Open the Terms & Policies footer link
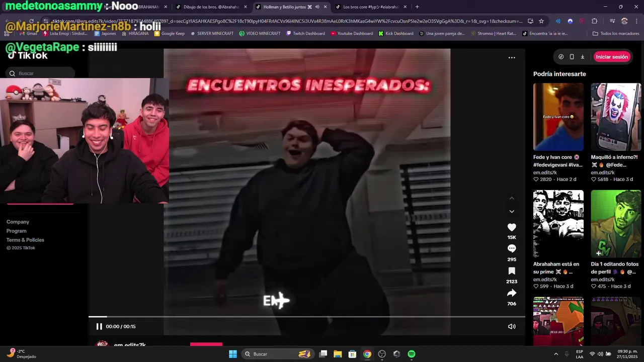 point(25,240)
